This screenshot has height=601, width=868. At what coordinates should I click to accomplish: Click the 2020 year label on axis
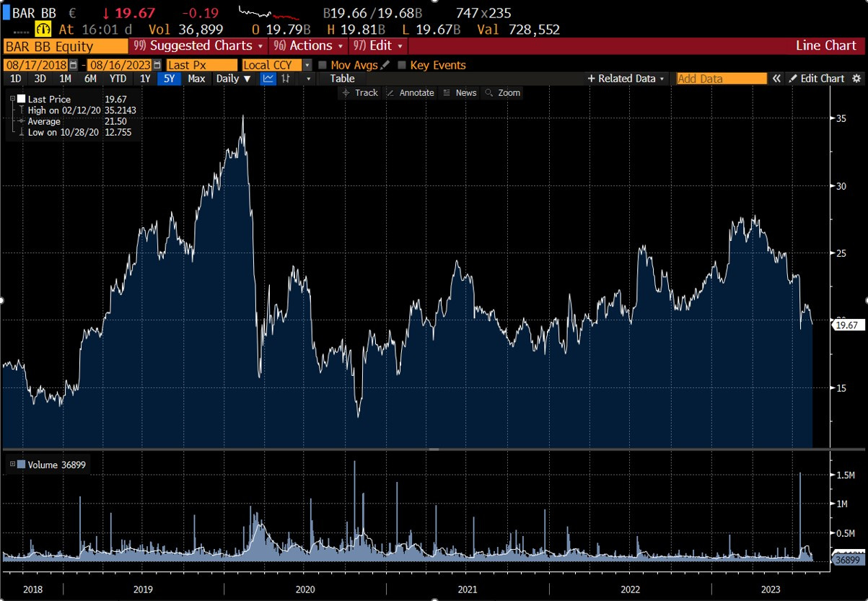pyautogui.click(x=305, y=589)
